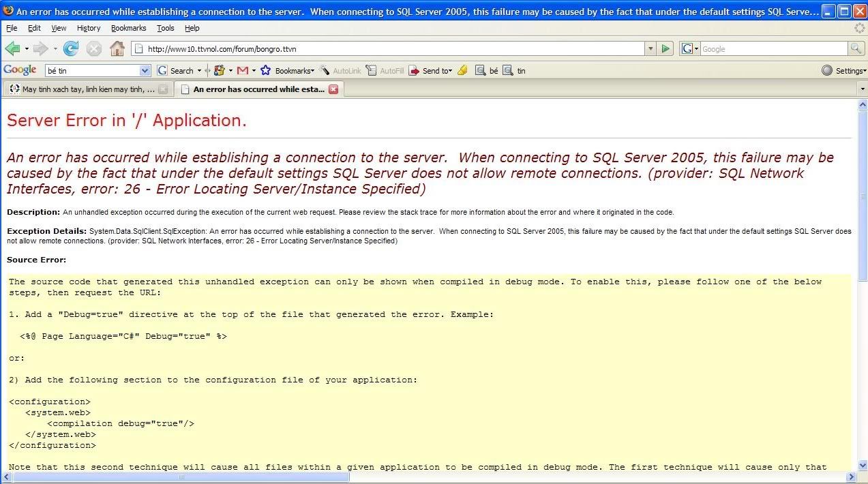Close the 'An error has occurred' tab
868x484 pixels.
(333, 89)
